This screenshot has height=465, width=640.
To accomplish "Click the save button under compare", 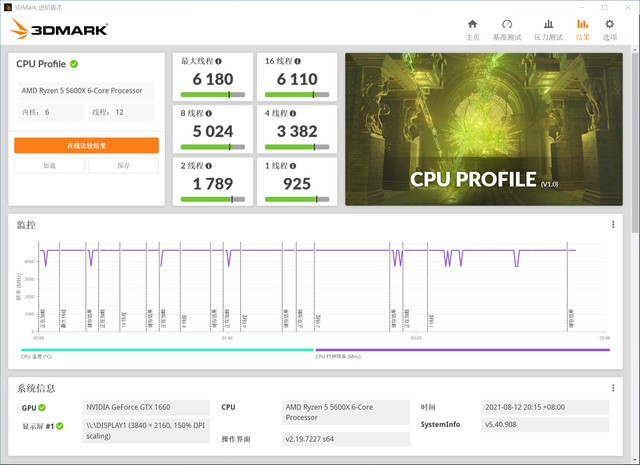I will pos(123,165).
